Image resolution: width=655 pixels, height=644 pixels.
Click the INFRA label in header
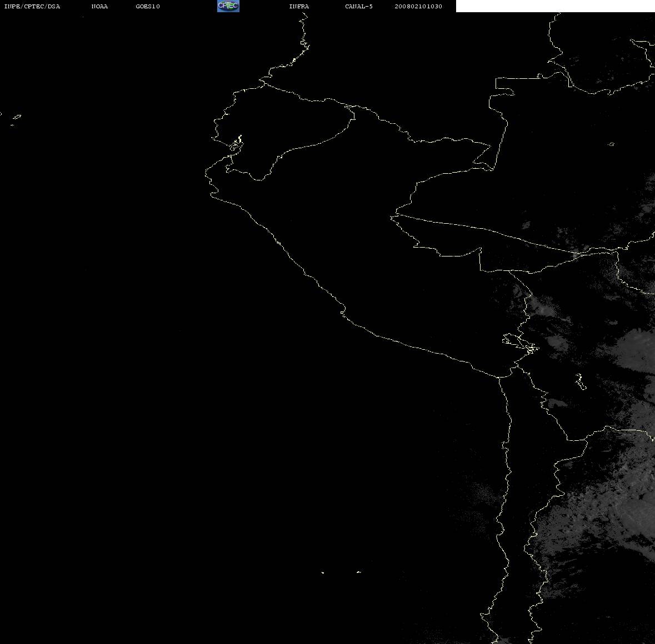(299, 6)
